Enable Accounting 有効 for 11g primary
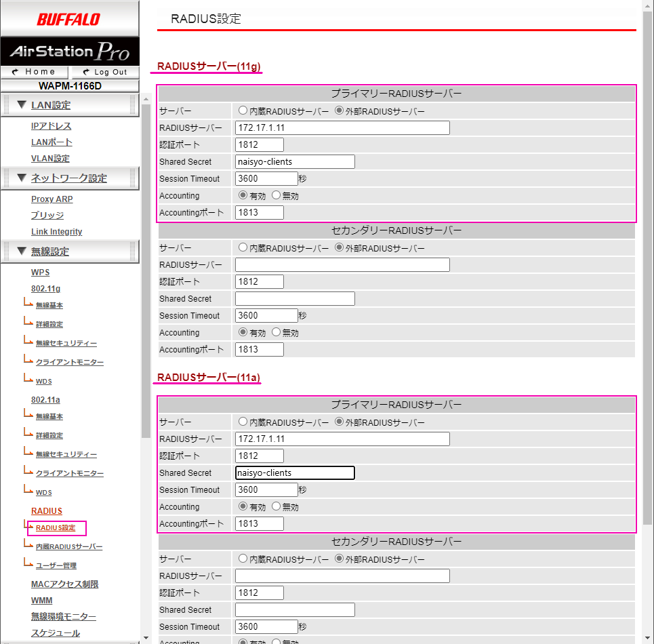The image size is (654, 644). (243, 195)
